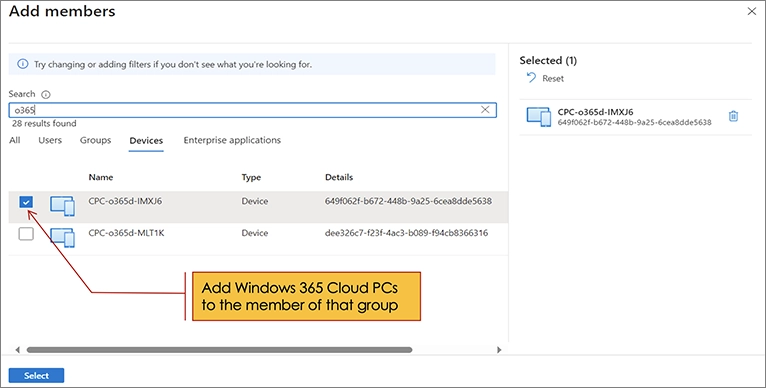766x388 pixels.
Task: Uncheck the CPC-o365d-IMXJ6 device checkbox
Action: point(26,202)
